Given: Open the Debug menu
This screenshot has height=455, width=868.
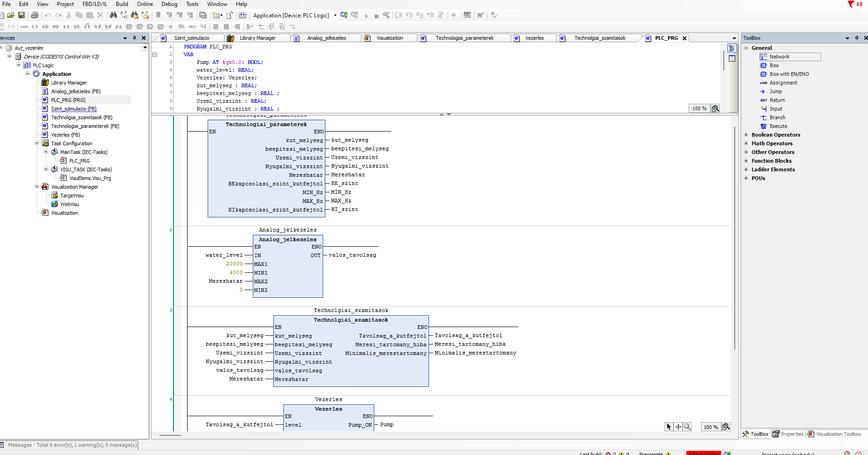Looking at the screenshot, I should 169,4.
